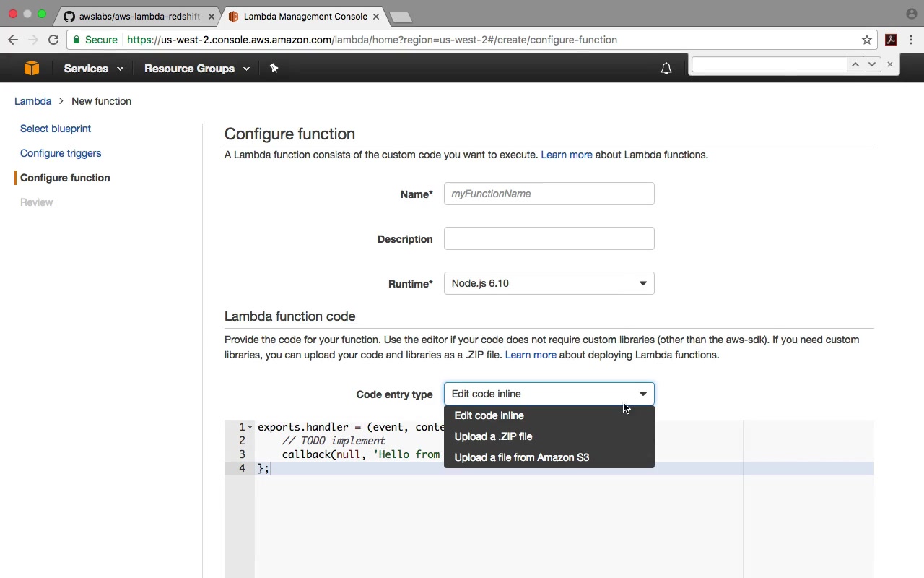Choose Upload a .ZIP file option
This screenshot has height=578, width=924.
493,436
